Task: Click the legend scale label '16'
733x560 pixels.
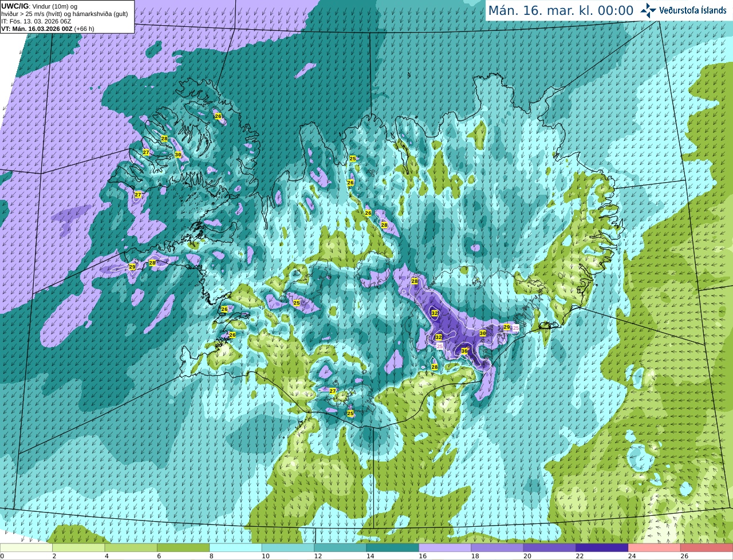Action: [423, 556]
